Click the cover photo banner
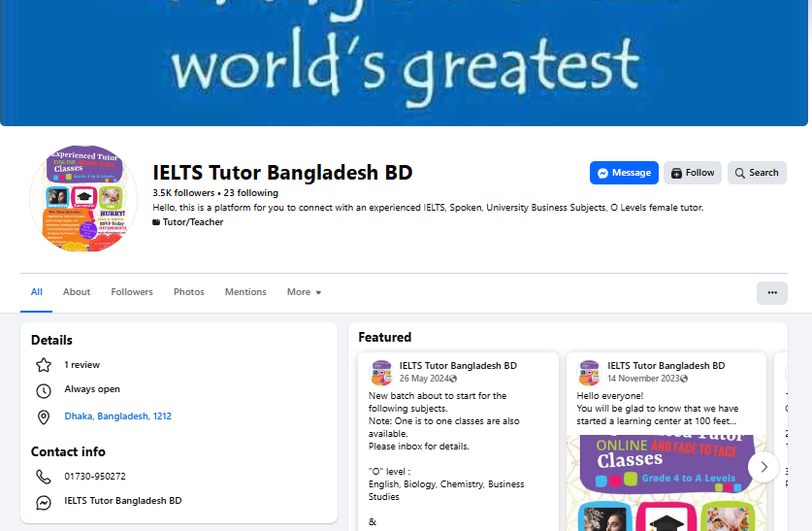 coord(404,63)
